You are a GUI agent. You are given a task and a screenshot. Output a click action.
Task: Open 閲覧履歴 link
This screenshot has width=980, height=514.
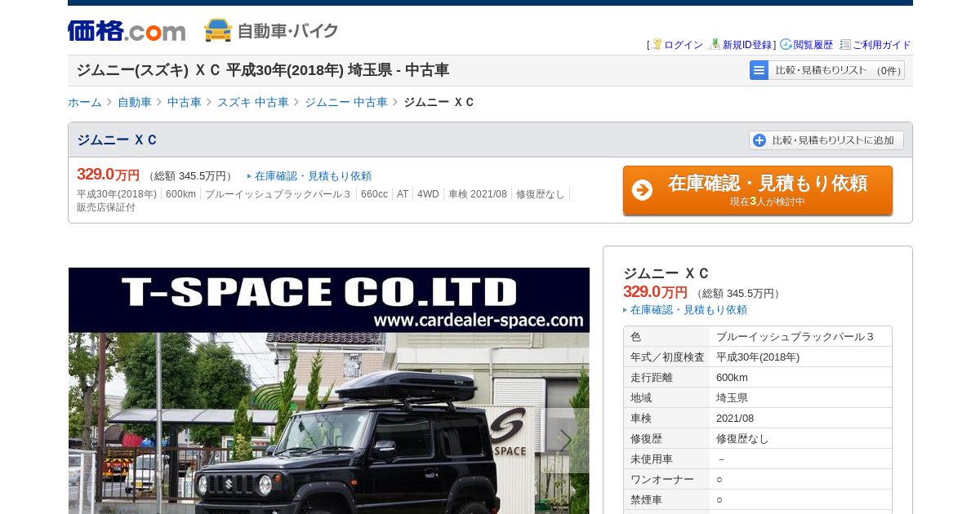pos(813,45)
